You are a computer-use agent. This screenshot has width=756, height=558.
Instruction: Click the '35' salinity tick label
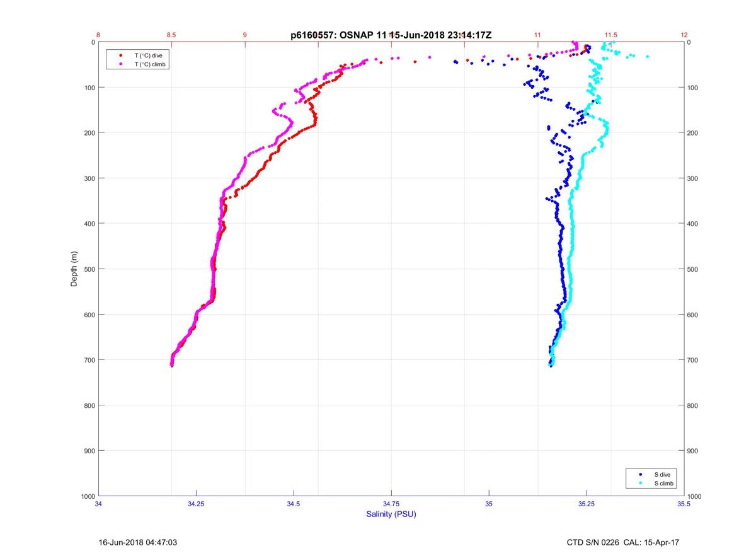[489, 504]
